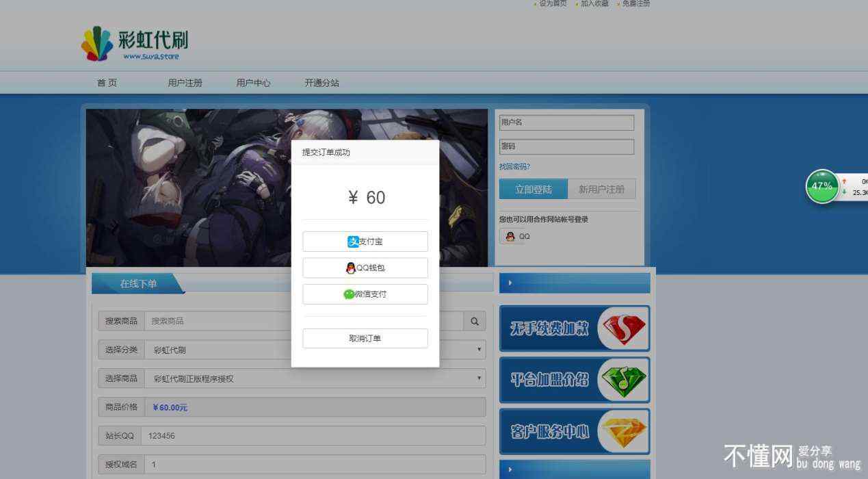
Task: Open the 平台加盟介绍 banner
Action: pos(575,380)
